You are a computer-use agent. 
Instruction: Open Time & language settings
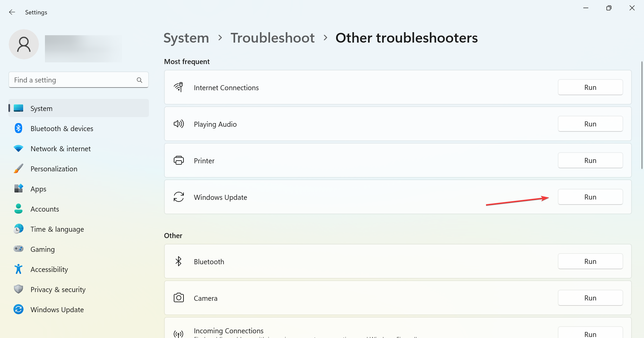click(x=78, y=229)
